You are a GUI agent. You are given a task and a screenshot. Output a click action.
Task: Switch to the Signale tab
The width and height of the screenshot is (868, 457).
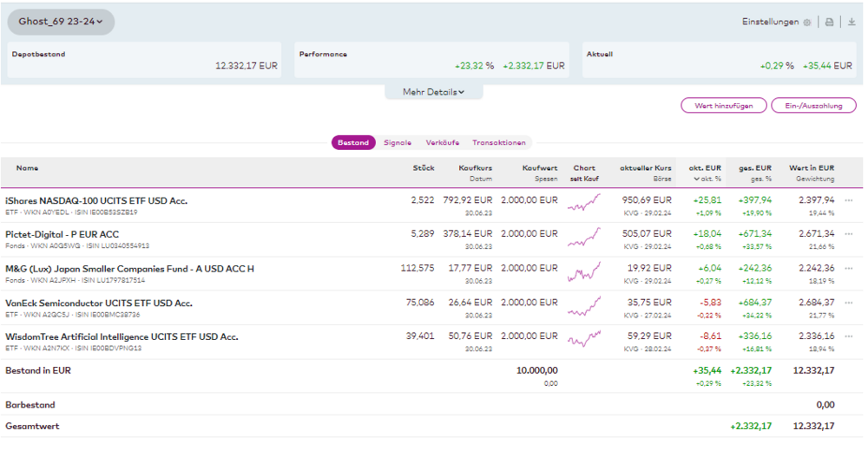point(398,143)
